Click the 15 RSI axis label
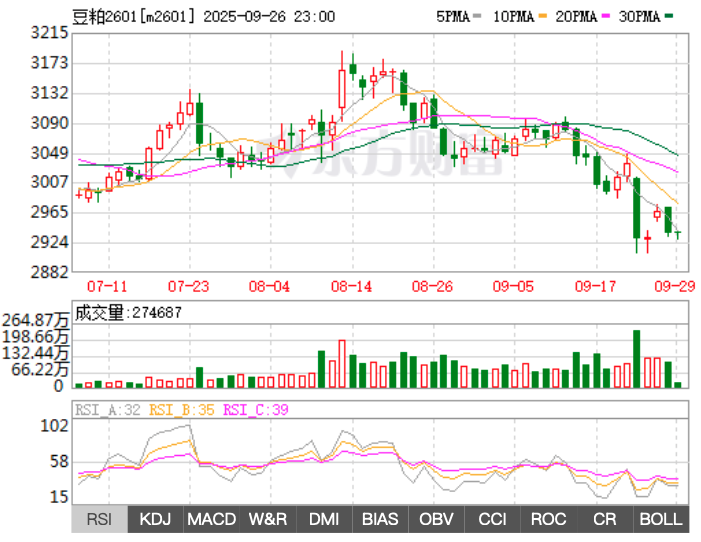The width and height of the screenshot is (701, 542). 59,497
